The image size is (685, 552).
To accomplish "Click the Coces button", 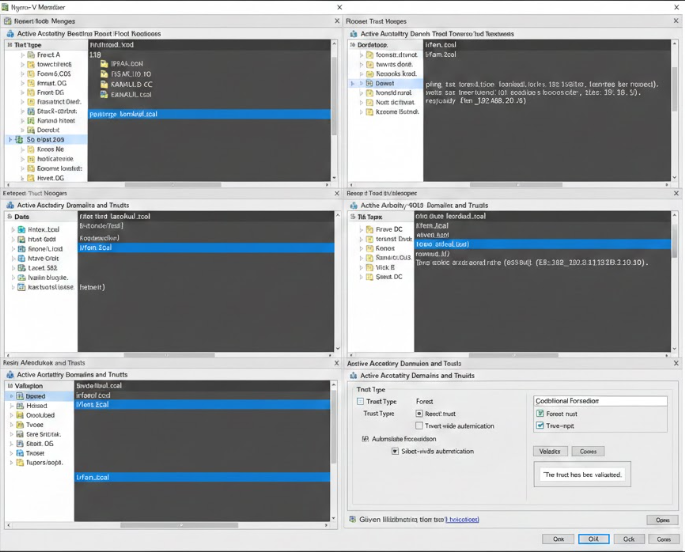I will [588, 451].
